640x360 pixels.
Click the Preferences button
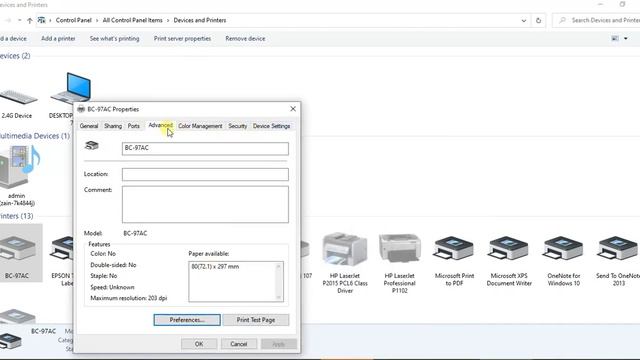(187, 320)
